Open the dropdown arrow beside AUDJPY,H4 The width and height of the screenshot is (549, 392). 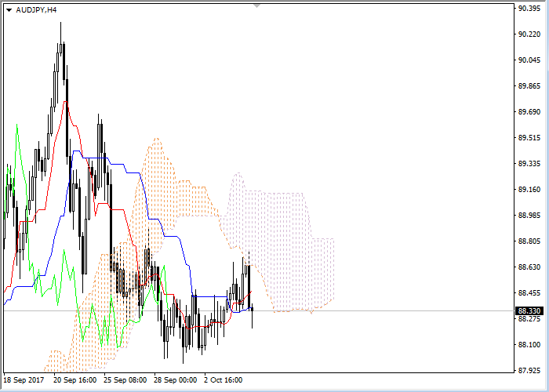9,10
